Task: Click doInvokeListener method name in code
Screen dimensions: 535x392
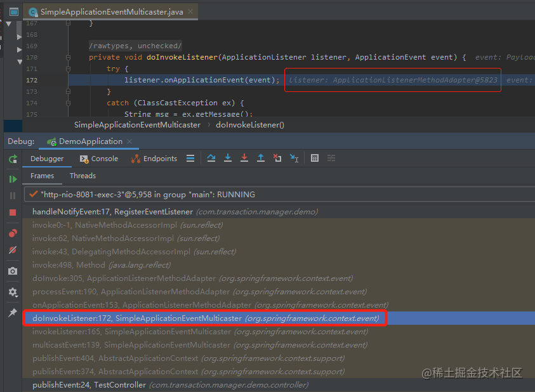Action: [x=182, y=57]
